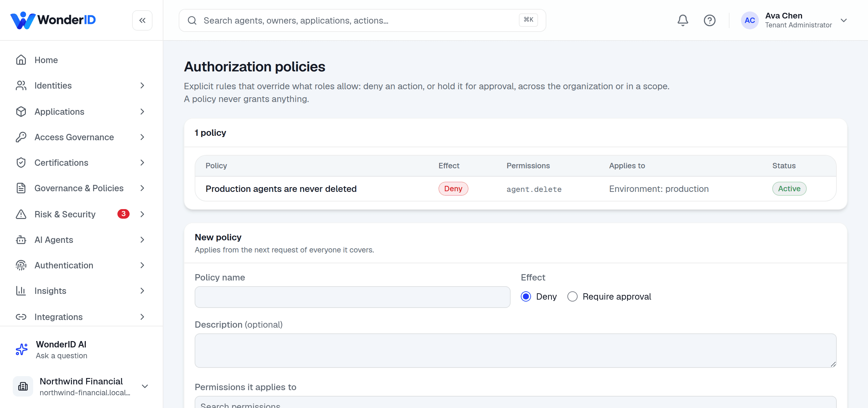Click the Active status badge
This screenshot has width=868, height=408.
click(789, 189)
